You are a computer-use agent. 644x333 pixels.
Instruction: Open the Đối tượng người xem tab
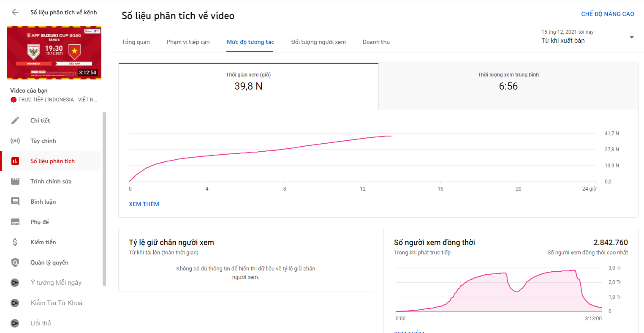tap(318, 42)
